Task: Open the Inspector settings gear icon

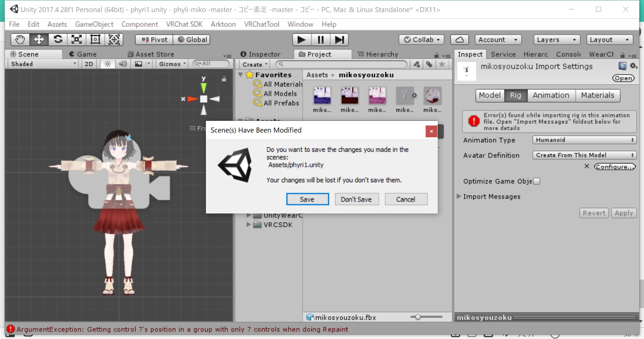Action: pyautogui.click(x=633, y=66)
